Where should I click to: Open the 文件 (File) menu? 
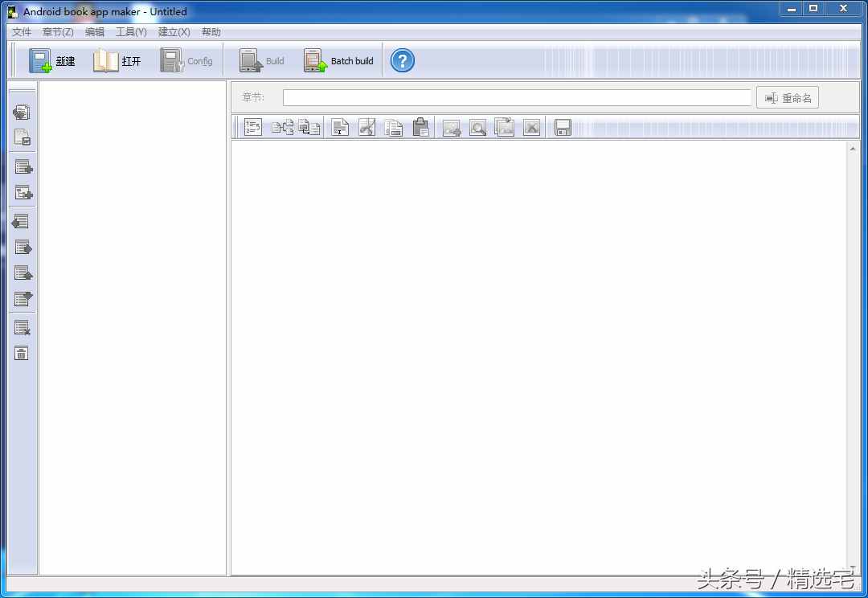click(22, 32)
